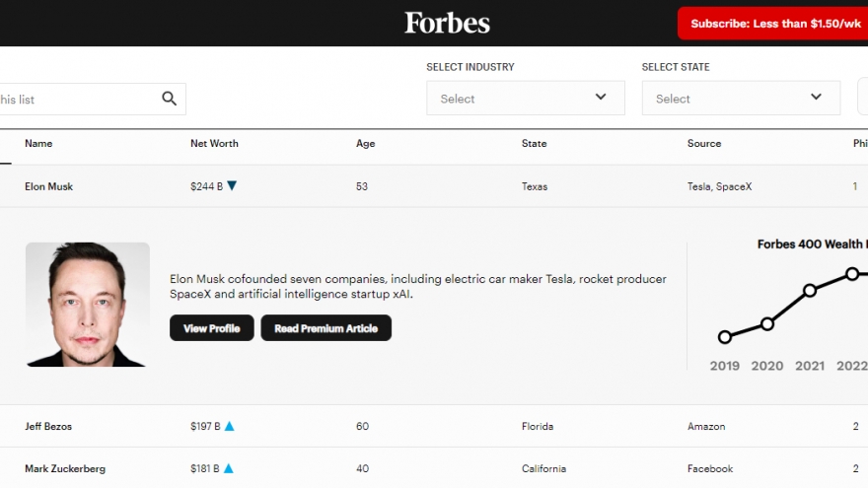The width and height of the screenshot is (868, 488).
Task: Select the 2021 wealth chart point
Action: tap(810, 290)
